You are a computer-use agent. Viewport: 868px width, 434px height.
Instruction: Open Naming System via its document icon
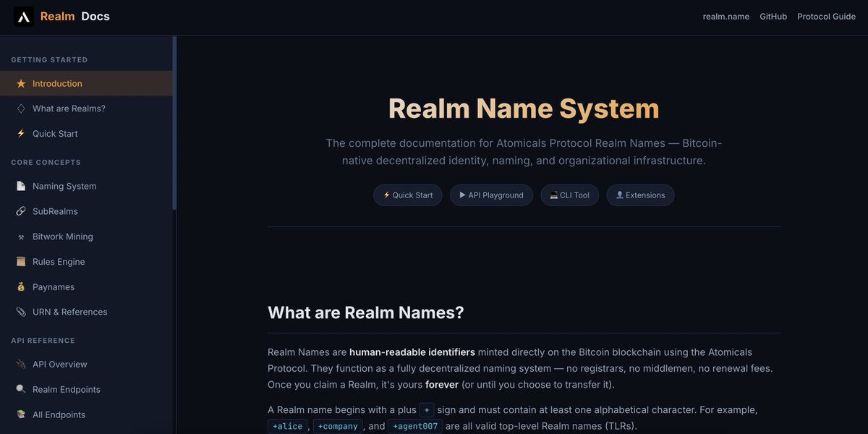tap(20, 186)
